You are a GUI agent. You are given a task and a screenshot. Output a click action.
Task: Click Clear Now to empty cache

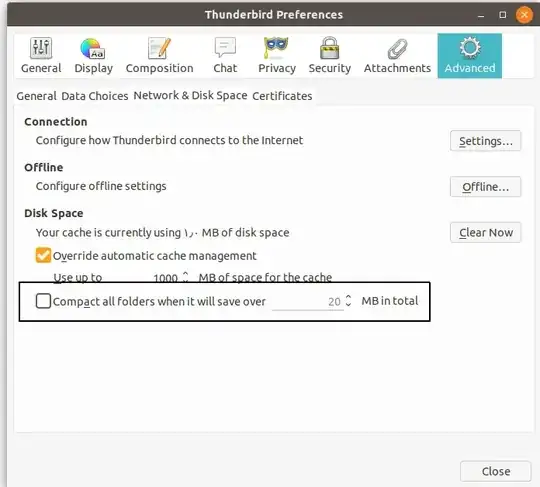(485, 232)
